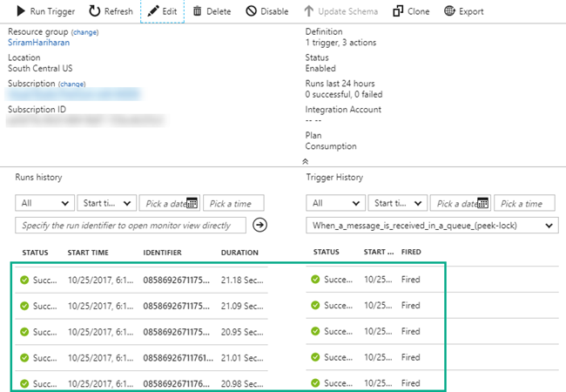
Task: Click the Export label in toolbar
Action: (x=471, y=11)
